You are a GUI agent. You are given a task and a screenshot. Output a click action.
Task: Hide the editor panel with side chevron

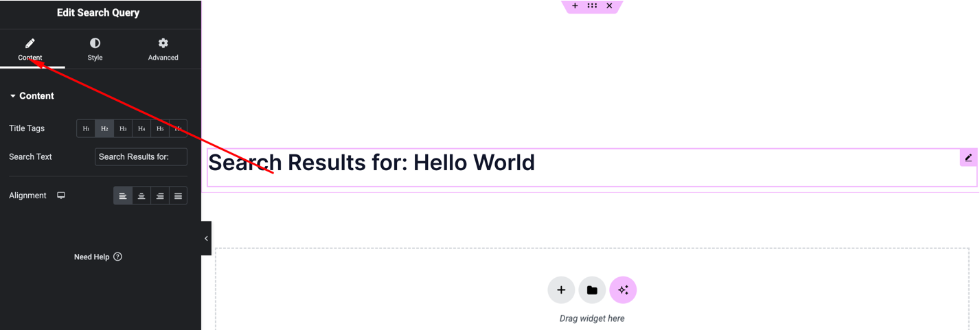coord(206,239)
